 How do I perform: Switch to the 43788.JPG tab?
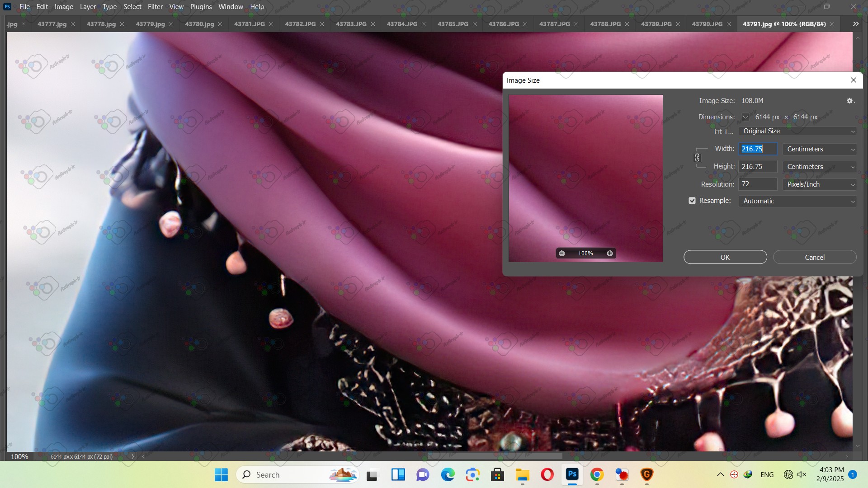tap(605, 24)
